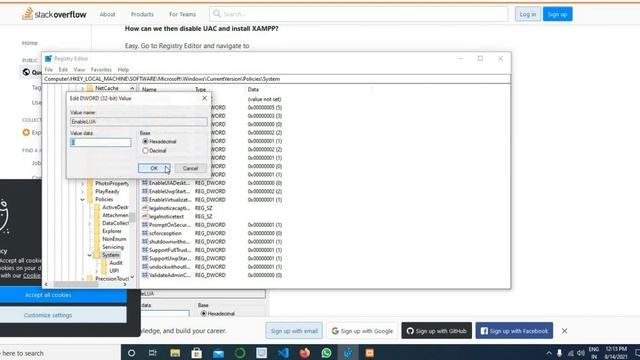
Task: Click the tree scroll-down arrow
Action: [132, 278]
